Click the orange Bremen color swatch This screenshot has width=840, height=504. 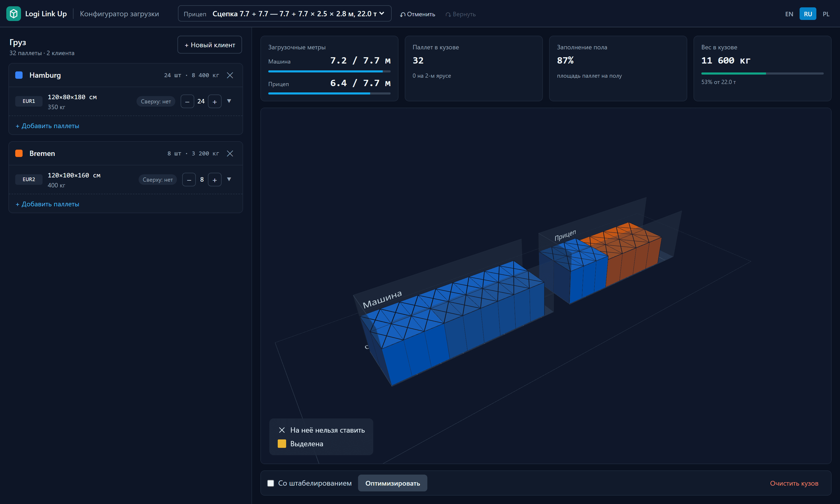point(19,154)
